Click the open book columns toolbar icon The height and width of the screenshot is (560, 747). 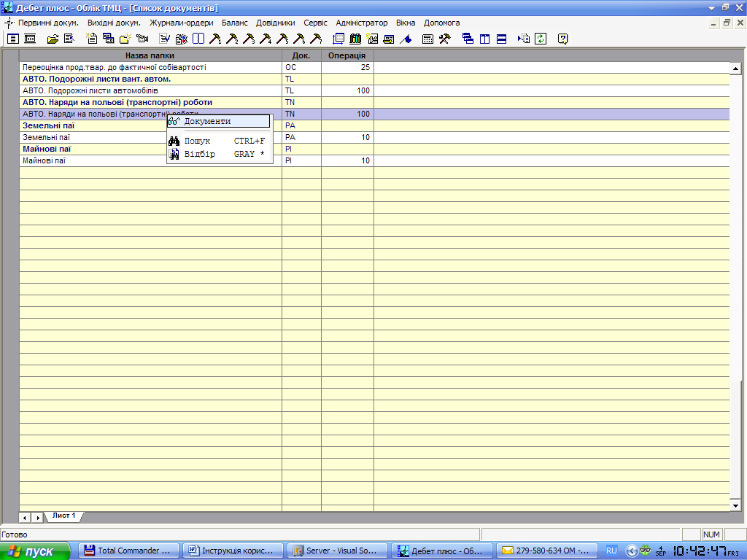198,39
